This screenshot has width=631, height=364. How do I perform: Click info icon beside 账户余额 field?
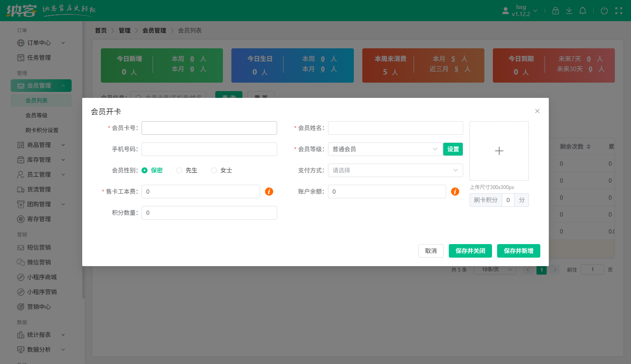[x=455, y=192]
